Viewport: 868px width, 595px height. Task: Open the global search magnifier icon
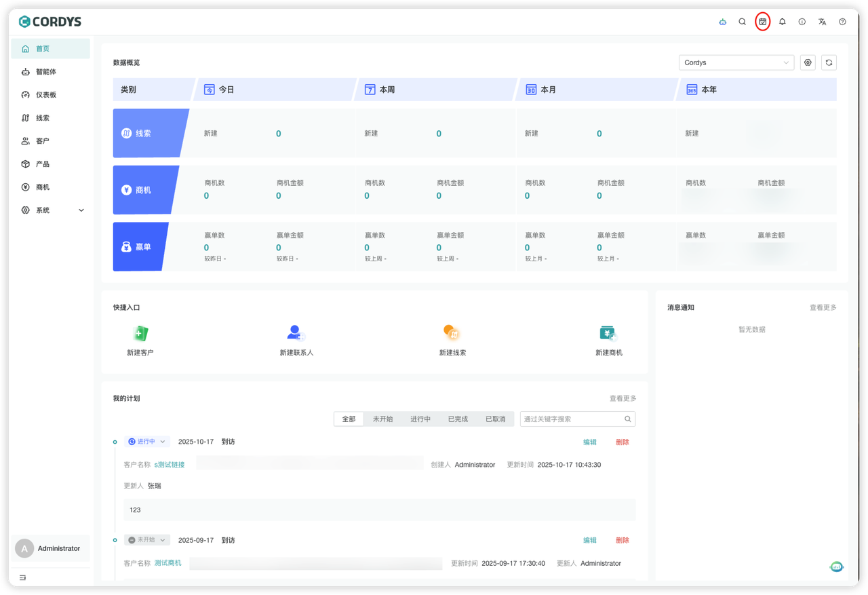click(743, 22)
